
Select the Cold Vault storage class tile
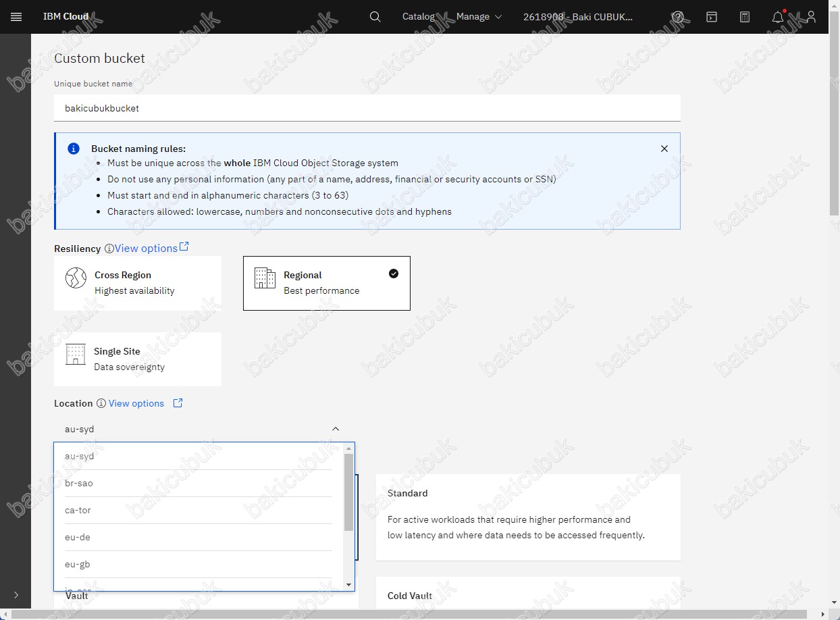point(528,594)
